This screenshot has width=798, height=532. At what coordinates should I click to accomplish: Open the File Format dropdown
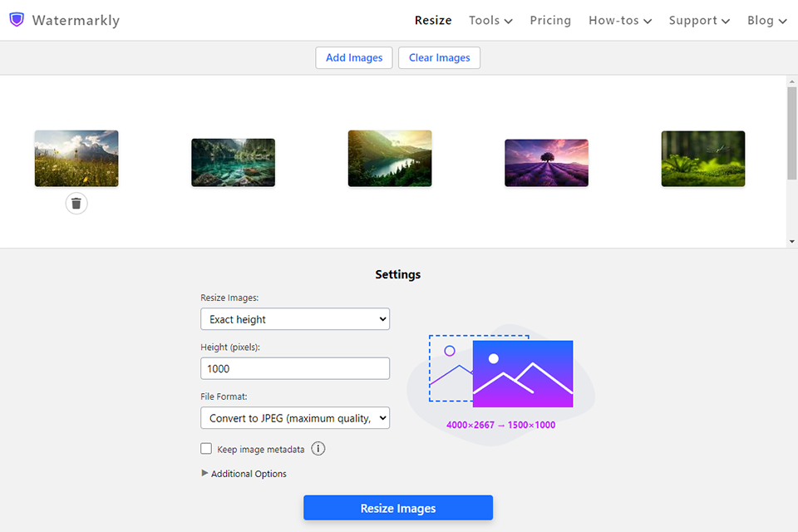(295, 418)
